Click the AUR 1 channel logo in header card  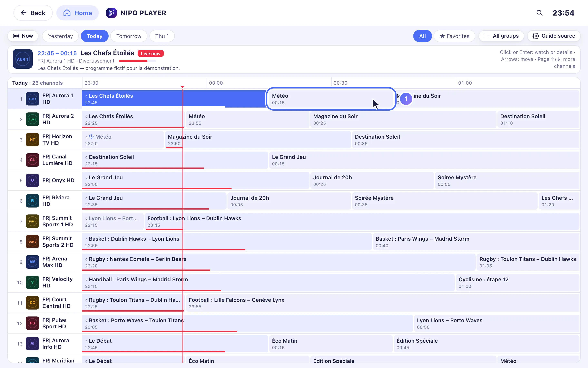[23, 59]
